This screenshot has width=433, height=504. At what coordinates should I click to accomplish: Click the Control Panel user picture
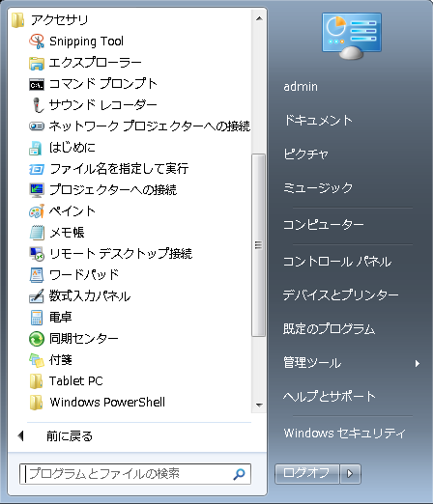click(352, 36)
